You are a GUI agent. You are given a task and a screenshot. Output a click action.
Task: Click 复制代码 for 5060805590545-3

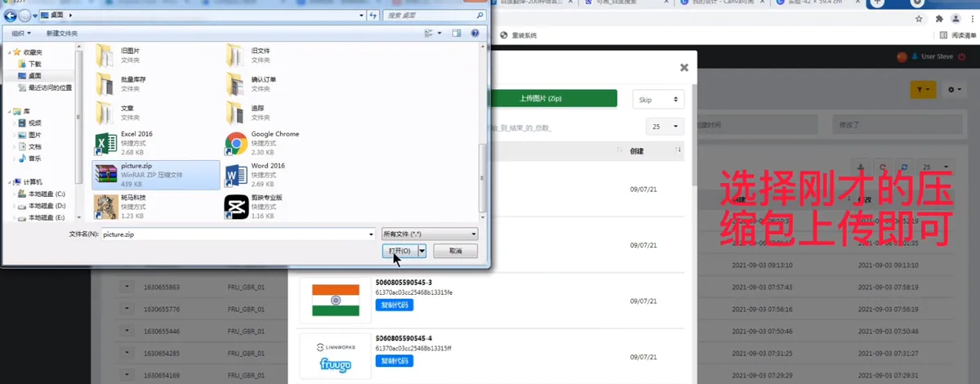coord(394,305)
